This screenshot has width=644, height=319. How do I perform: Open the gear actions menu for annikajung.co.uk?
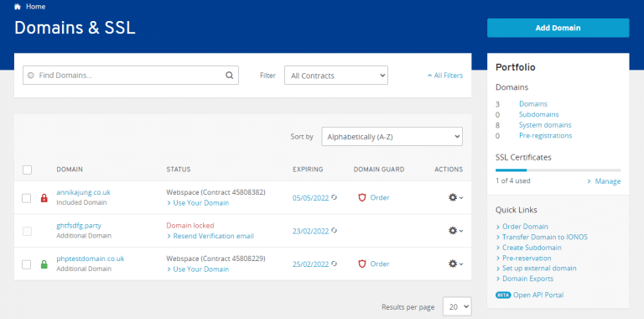[455, 197]
